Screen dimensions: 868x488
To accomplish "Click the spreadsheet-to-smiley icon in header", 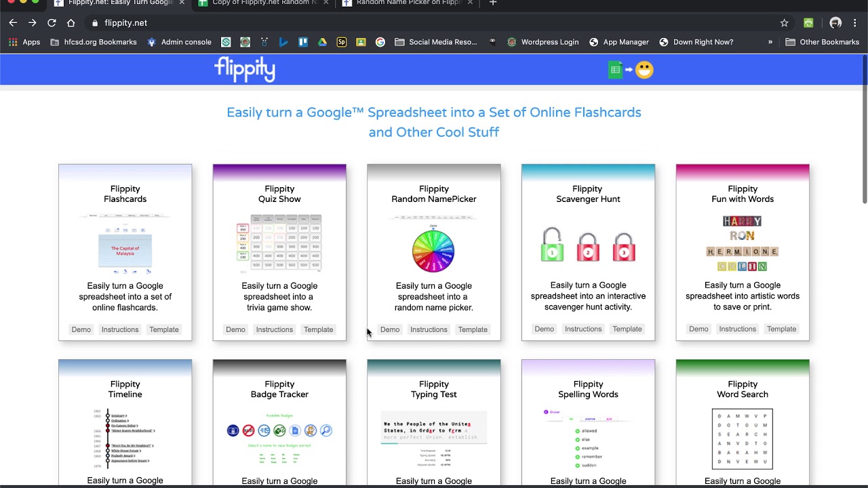I will [x=631, y=70].
